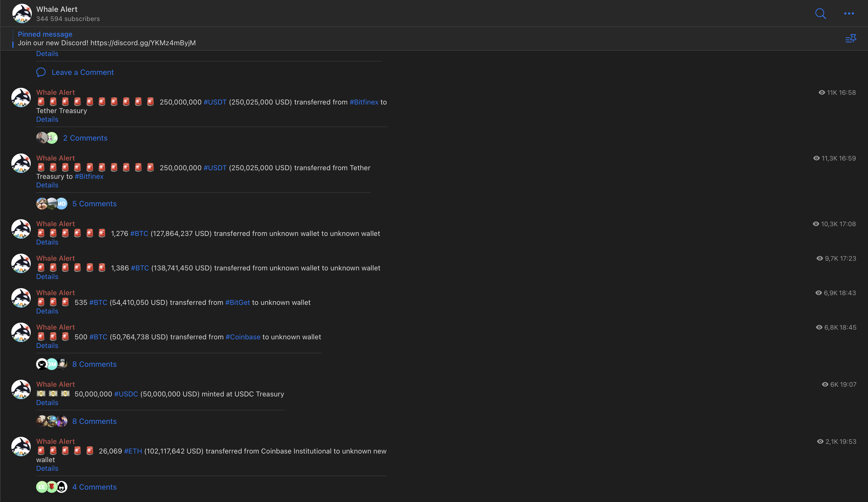Open the three-dot more options menu
Viewport: 868px width, 502px height.
pyautogui.click(x=849, y=13)
